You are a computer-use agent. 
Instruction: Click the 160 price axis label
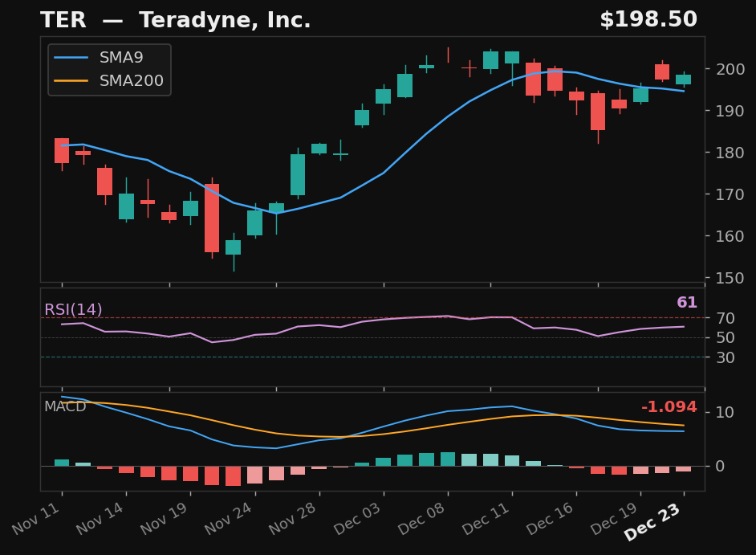[x=730, y=236]
